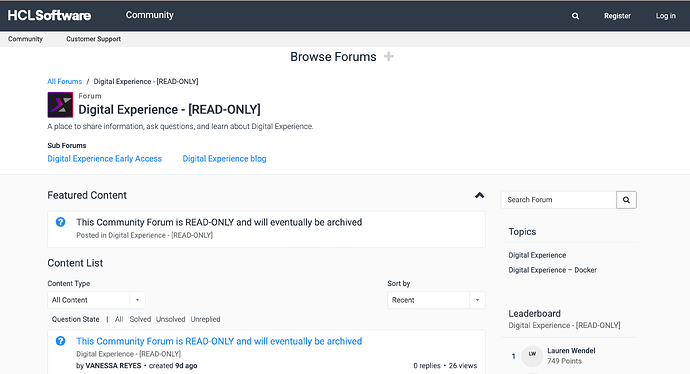
Task: Click question icon beside content list post
Action: click(x=61, y=341)
